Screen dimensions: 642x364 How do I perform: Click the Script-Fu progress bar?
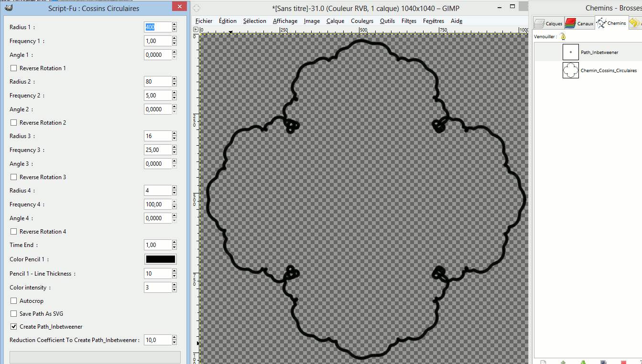[x=95, y=357]
